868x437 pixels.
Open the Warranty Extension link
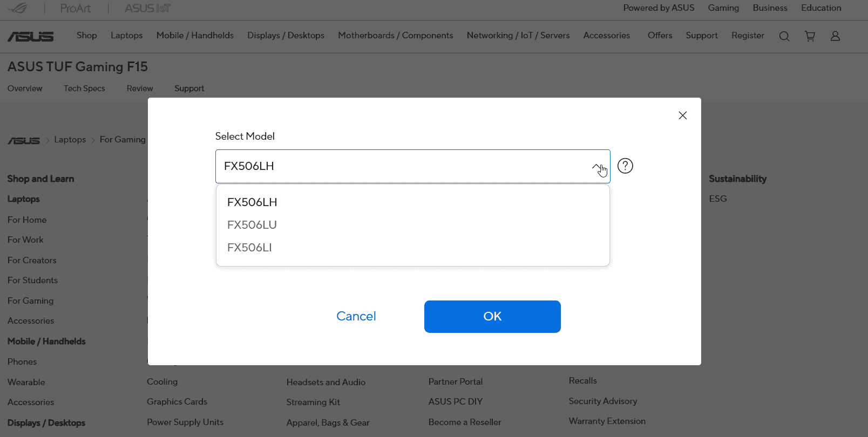pyautogui.click(x=607, y=421)
